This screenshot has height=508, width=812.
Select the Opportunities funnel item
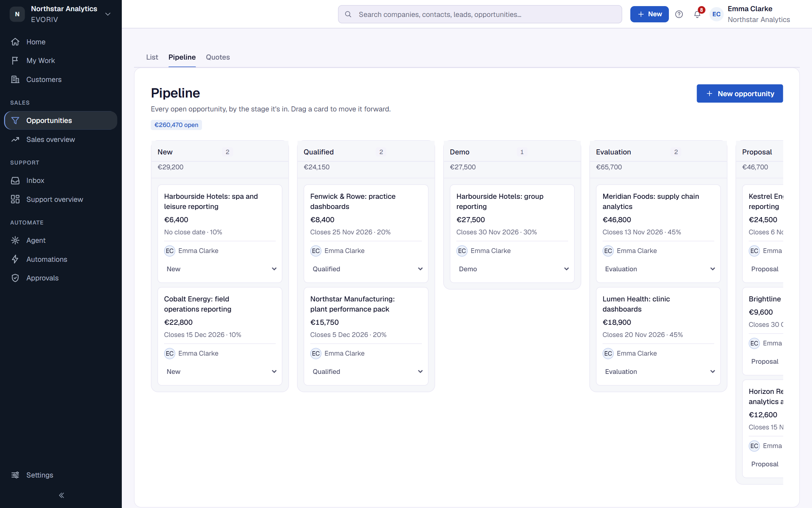click(61, 121)
